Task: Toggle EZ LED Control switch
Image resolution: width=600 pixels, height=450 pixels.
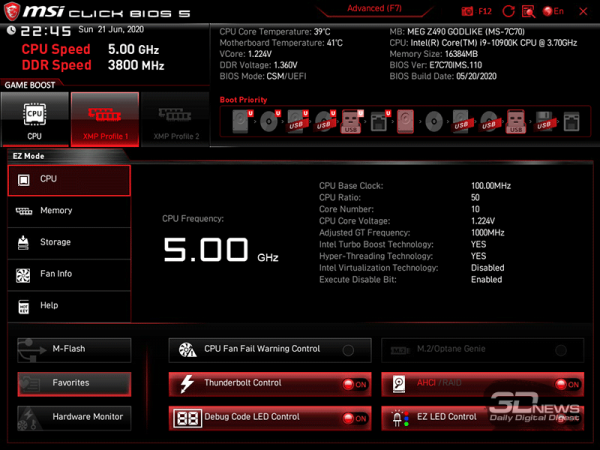Action: pyautogui.click(x=565, y=417)
